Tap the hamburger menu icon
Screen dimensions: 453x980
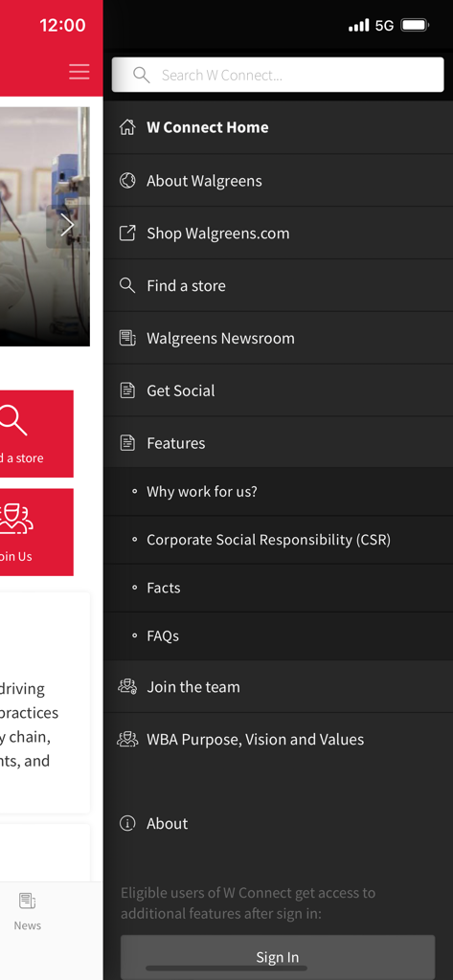[79, 72]
